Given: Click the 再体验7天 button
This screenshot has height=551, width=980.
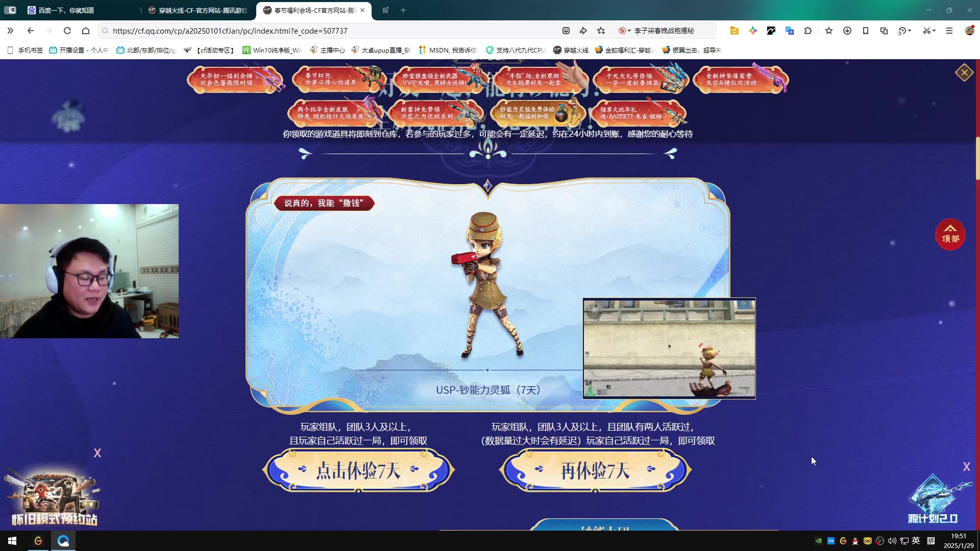Looking at the screenshot, I should point(595,470).
